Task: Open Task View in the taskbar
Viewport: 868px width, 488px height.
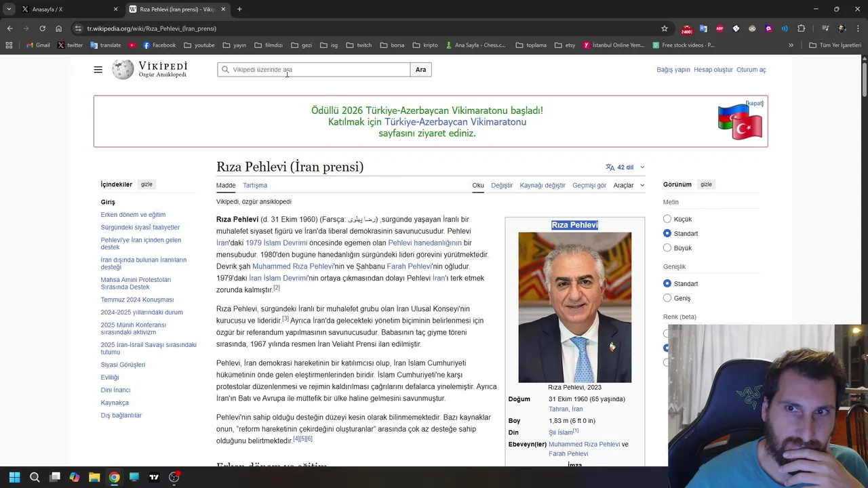Action: (55, 477)
